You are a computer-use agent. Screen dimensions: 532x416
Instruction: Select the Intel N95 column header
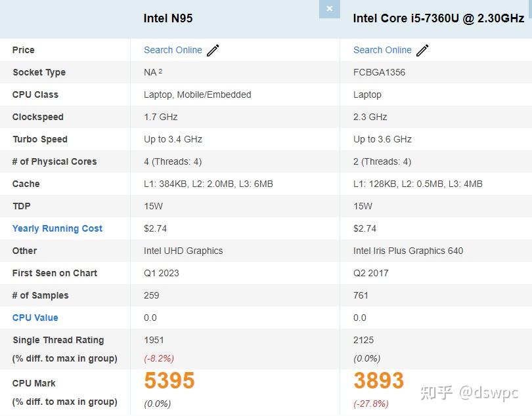(169, 18)
